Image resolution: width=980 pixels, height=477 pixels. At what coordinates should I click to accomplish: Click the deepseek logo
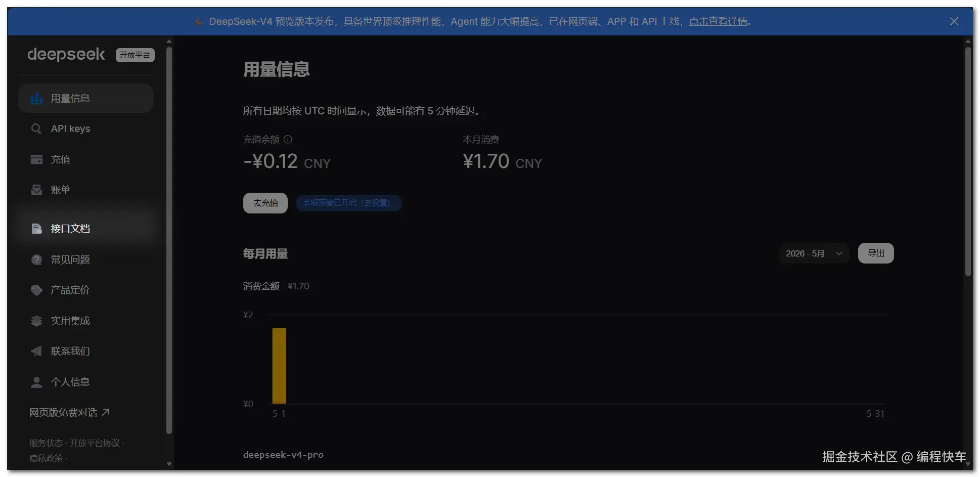point(66,54)
